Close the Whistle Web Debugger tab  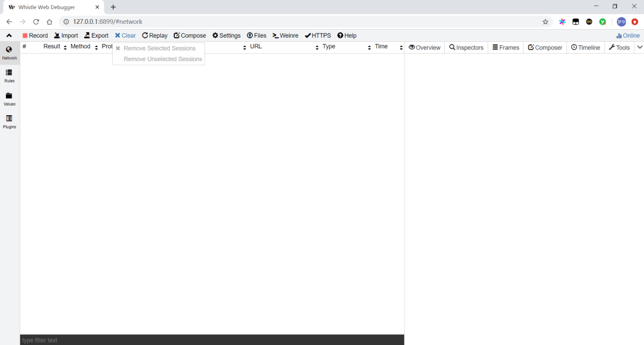97,7
